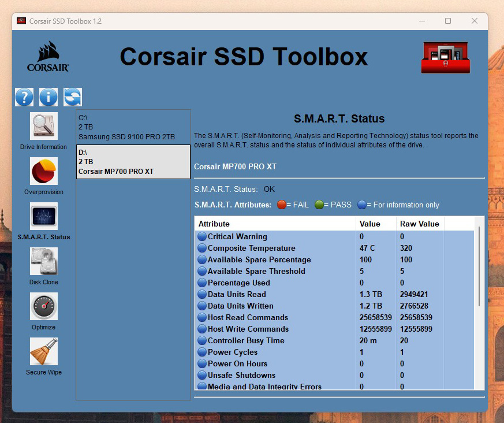Launch the Disk Clone tool
Viewport: 504px width, 423px height.
[44, 261]
